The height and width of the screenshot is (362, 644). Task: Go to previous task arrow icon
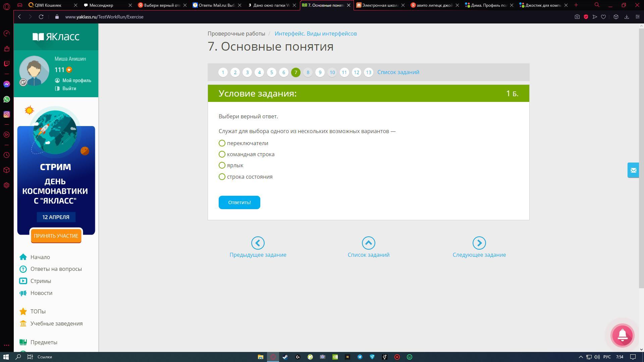pos(258,243)
